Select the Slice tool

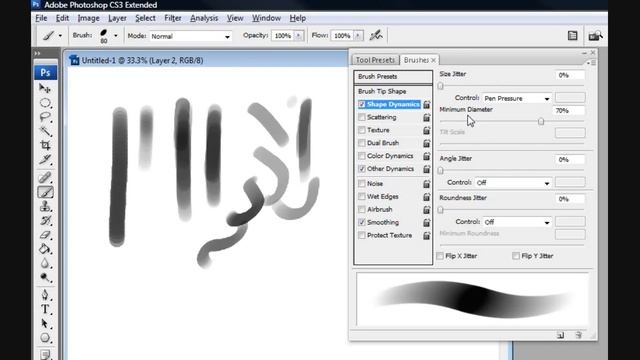pos(45,159)
